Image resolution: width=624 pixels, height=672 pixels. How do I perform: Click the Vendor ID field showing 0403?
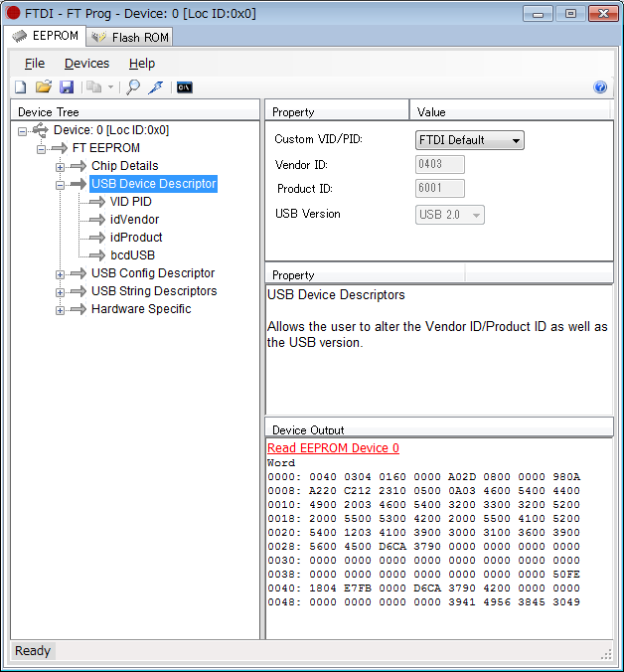pyautogui.click(x=440, y=165)
